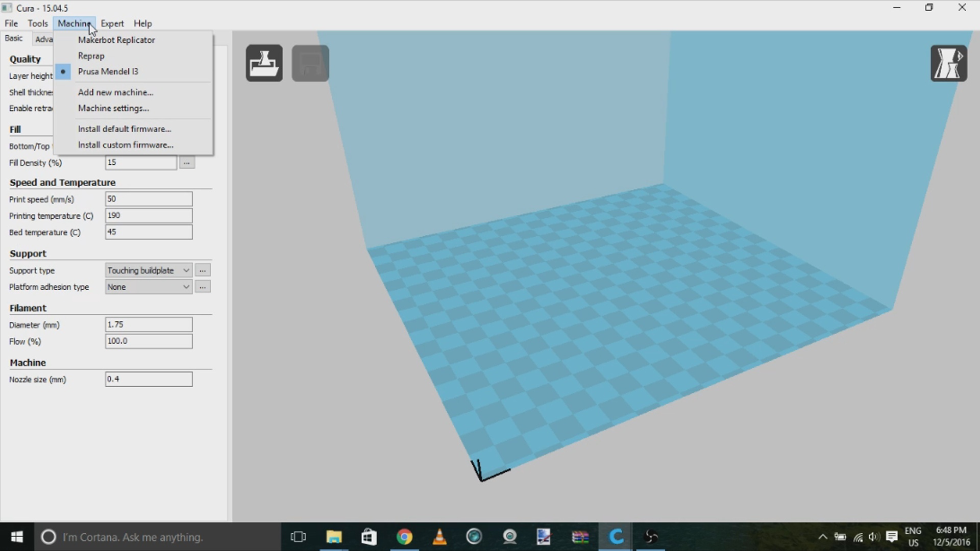Open Fill Density extra settings button
The image size is (980, 551).
187,163
